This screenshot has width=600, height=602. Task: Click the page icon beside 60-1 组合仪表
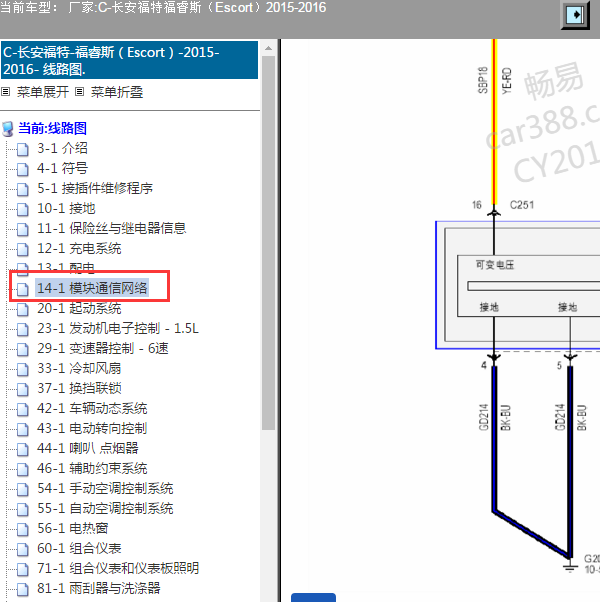pos(23,549)
